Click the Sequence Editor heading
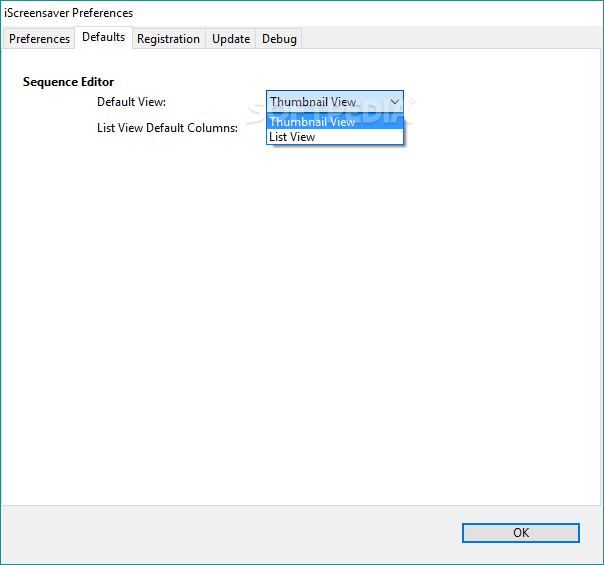Image resolution: width=604 pixels, height=565 pixels. pyautogui.click(x=68, y=82)
